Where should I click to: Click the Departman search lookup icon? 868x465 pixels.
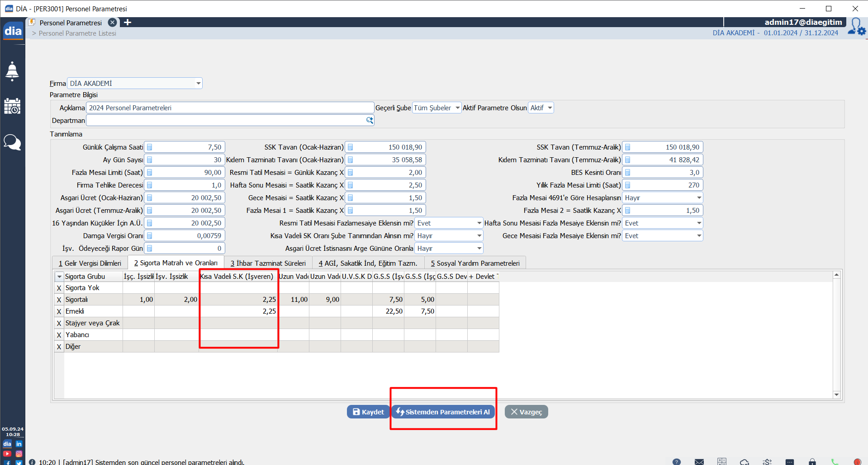pos(370,120)
